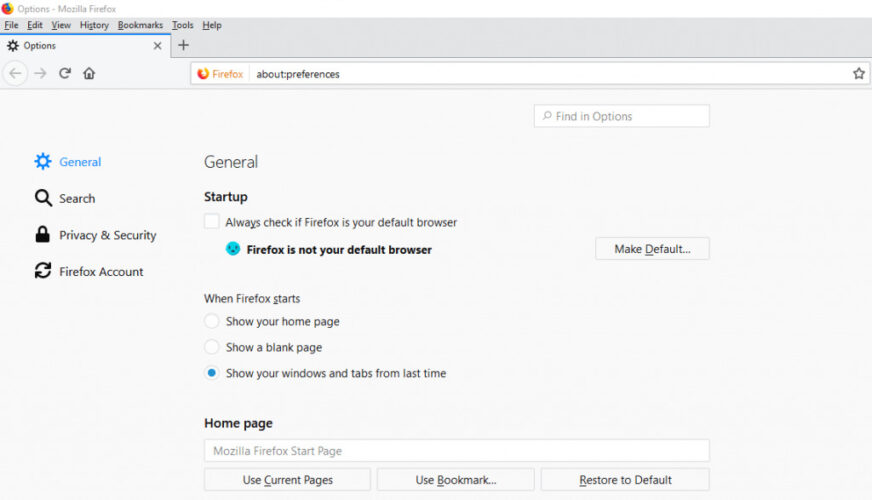Click the about:preferences address bar text
Viewport: 872px width, 500px height.
[x=298, y=74]
